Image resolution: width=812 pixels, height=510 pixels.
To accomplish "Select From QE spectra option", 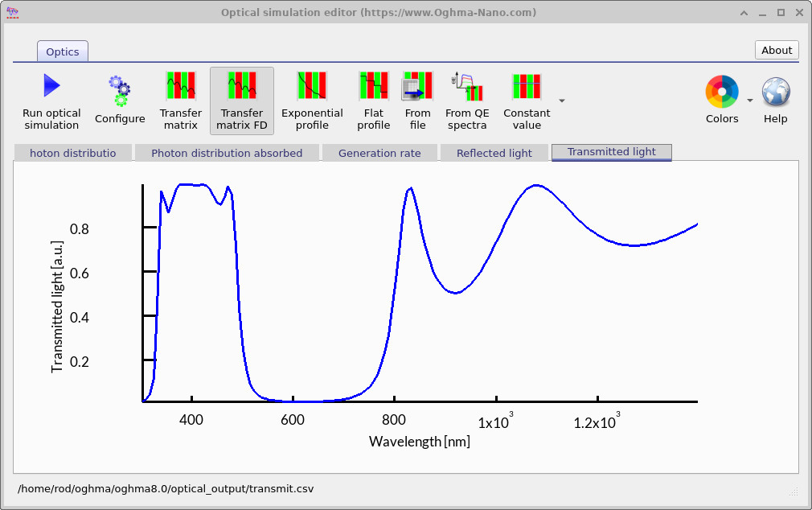I will click(467, 101).
